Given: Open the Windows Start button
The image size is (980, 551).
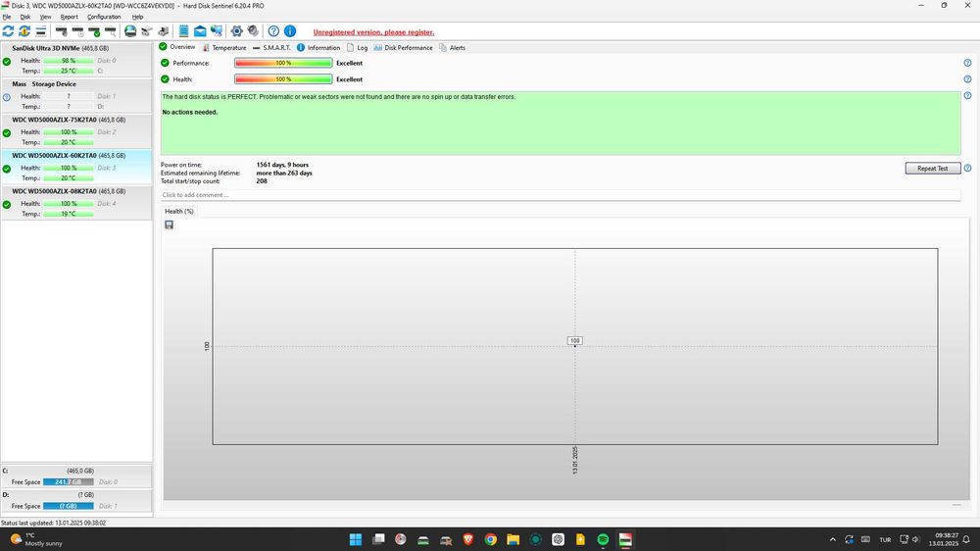Looking at the screenshot, I should [x=356, y=539].
